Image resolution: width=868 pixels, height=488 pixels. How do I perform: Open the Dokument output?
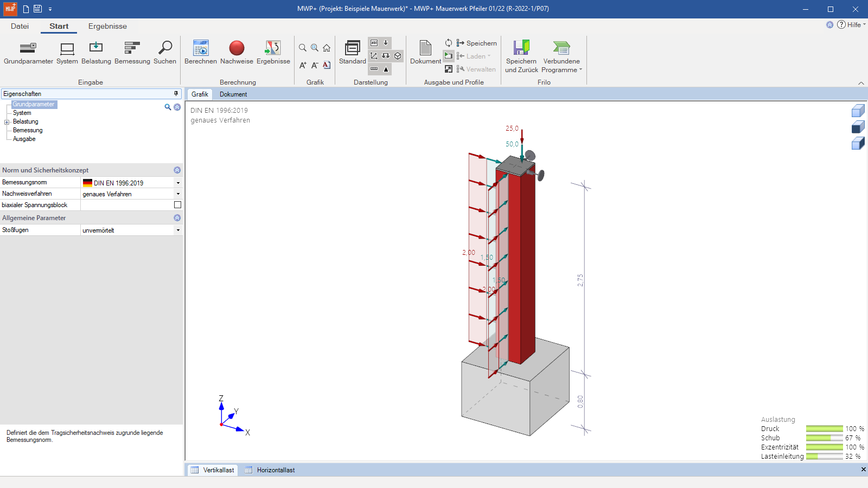426,53
